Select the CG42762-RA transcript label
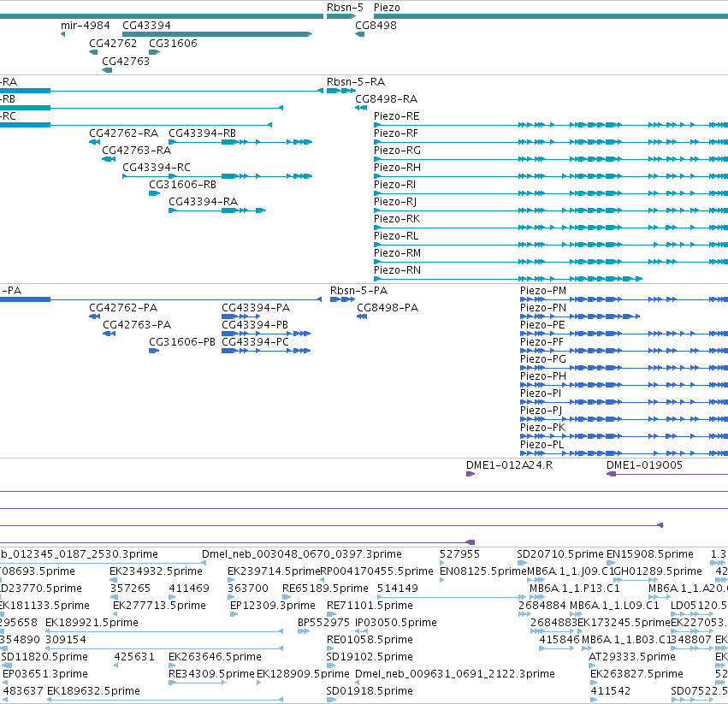 coord(123,133)
